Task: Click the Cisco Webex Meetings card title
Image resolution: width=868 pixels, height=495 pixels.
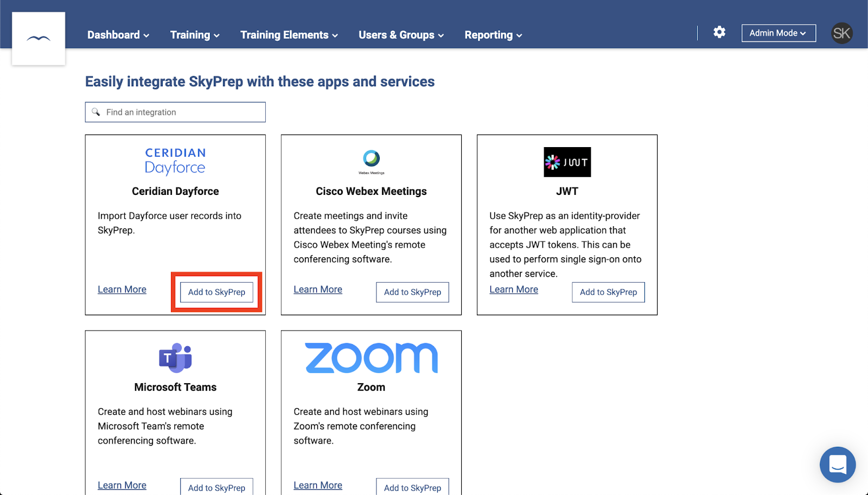Action: pos(372,191)
